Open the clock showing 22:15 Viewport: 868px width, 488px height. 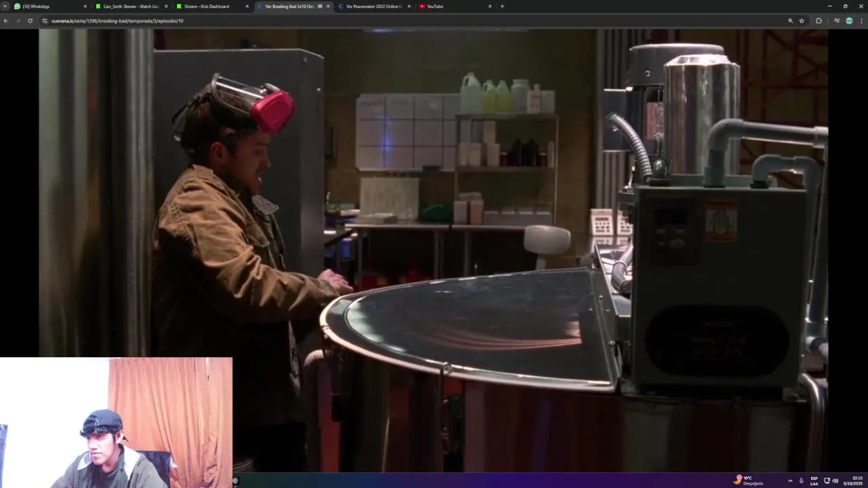pos(852,481)
